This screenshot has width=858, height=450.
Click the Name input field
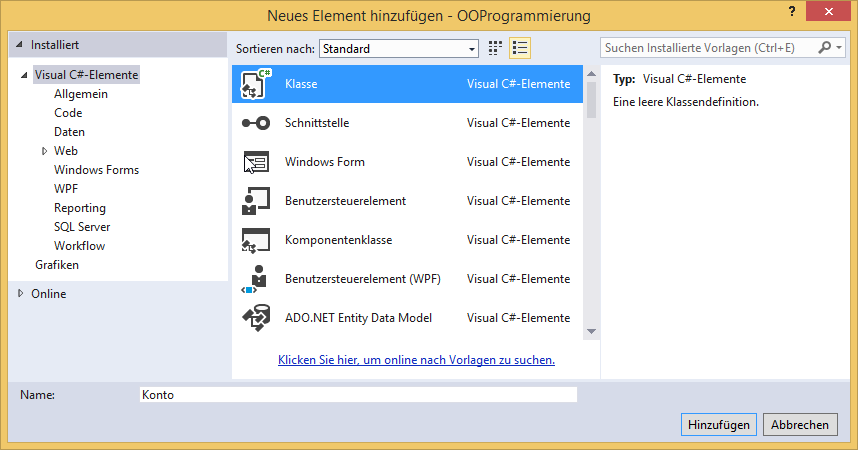(358, 395)
